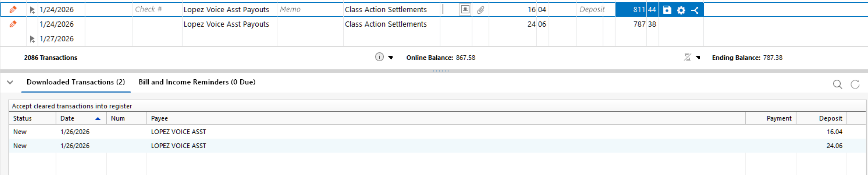Open the Bill and Income Reminders tab

(x=197, y=82)
